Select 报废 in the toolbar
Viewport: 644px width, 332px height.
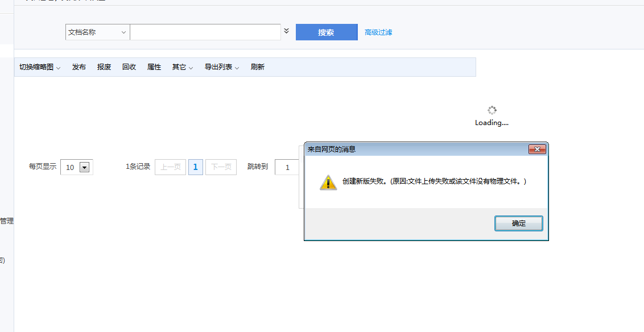[104, 67]
